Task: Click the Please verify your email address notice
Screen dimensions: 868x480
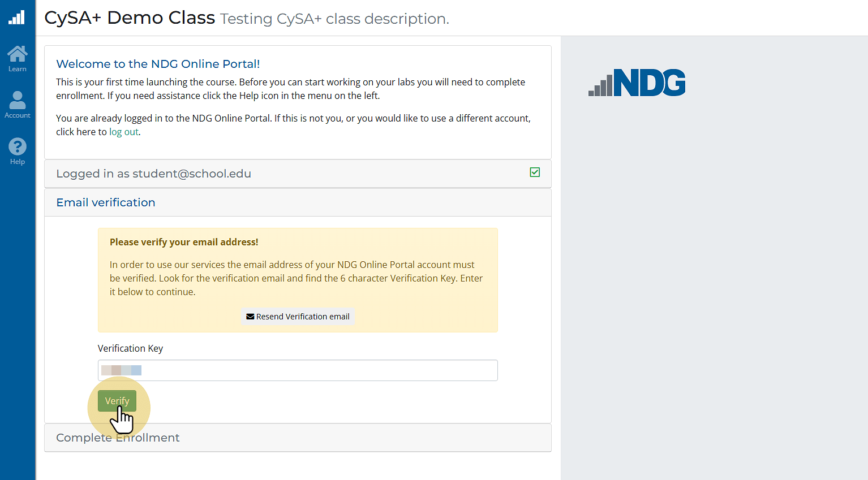Action: coord(184,242)
